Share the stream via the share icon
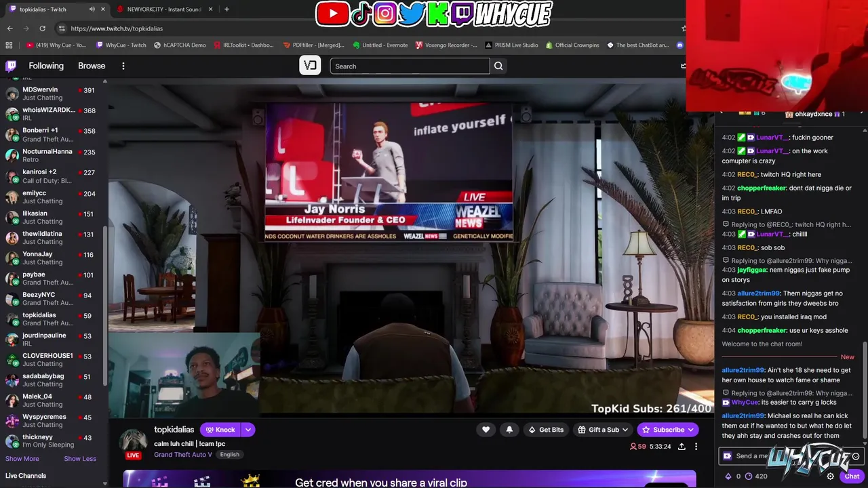 682,447
